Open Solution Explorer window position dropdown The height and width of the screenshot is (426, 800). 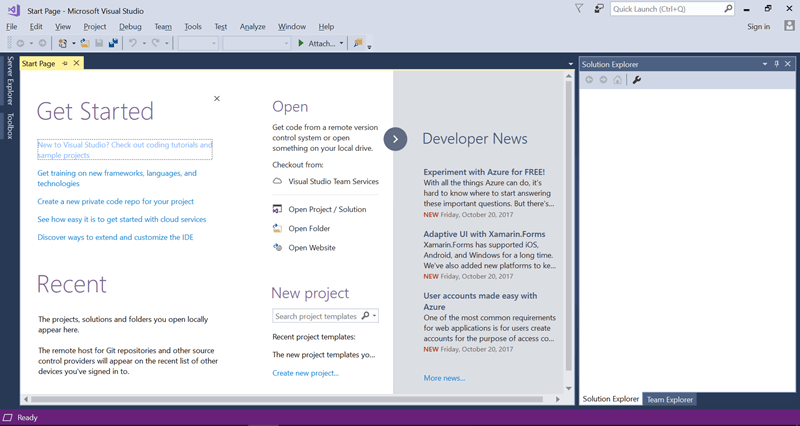click(763, 64)
